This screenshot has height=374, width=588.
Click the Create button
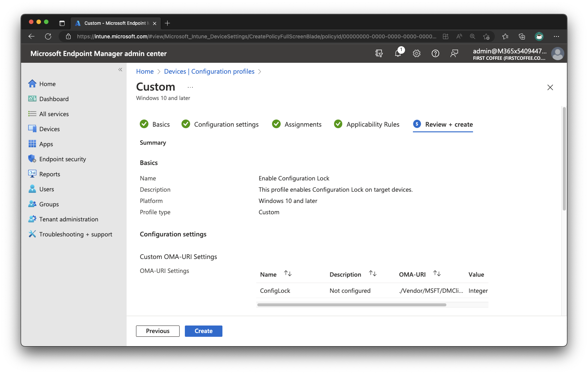tap(203, 331)
